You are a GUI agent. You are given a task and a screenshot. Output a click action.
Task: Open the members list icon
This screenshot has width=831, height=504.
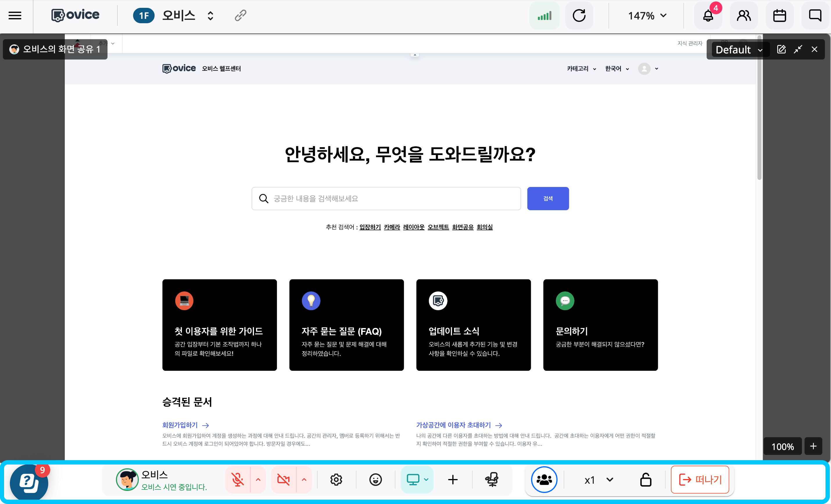pos(744,15)
